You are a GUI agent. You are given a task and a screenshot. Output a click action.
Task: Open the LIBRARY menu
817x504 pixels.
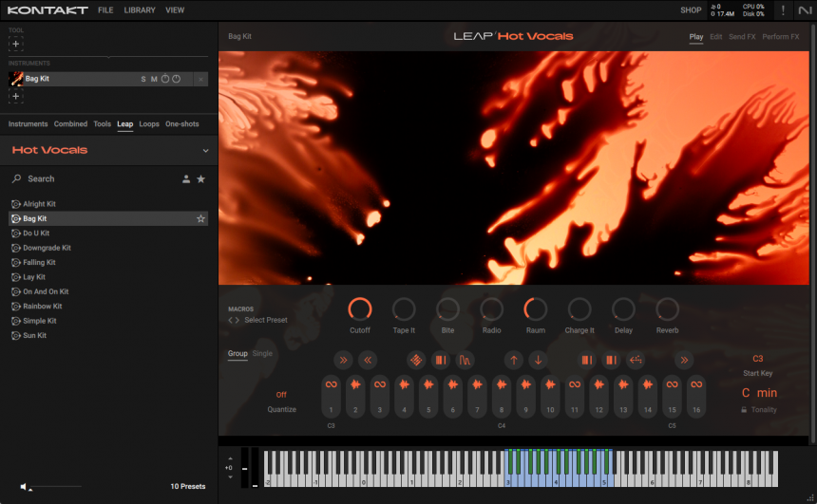[x=140, y=9]
